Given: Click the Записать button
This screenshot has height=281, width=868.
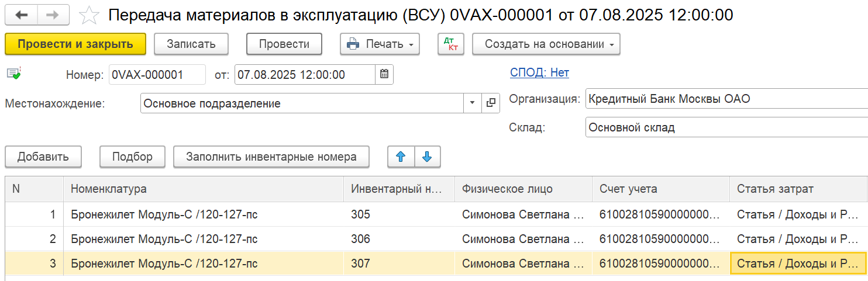Looking at the screenshot, I should click(191, 44).
